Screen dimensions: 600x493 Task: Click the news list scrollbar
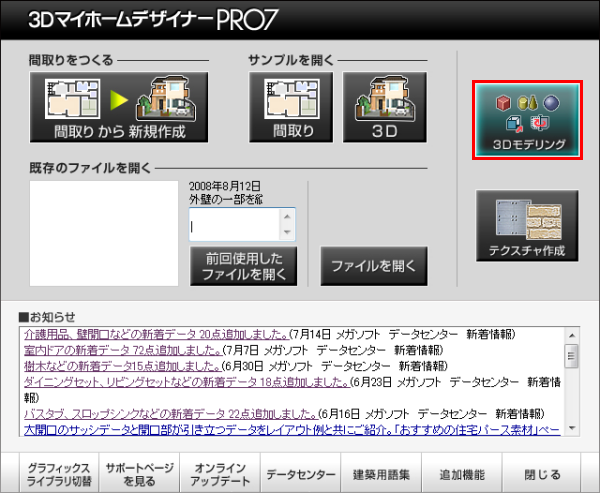571,380
